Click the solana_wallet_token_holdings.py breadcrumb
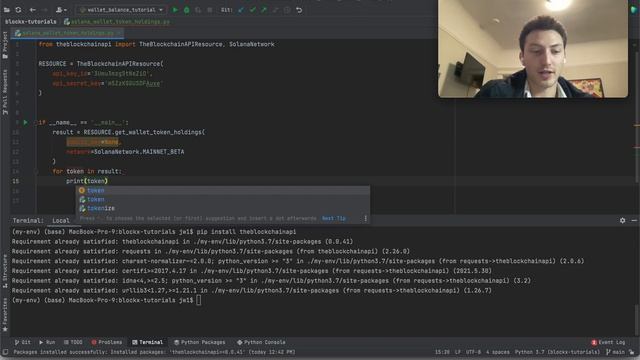This screenshot has height=360, width=640. click(x=117, y=22)
